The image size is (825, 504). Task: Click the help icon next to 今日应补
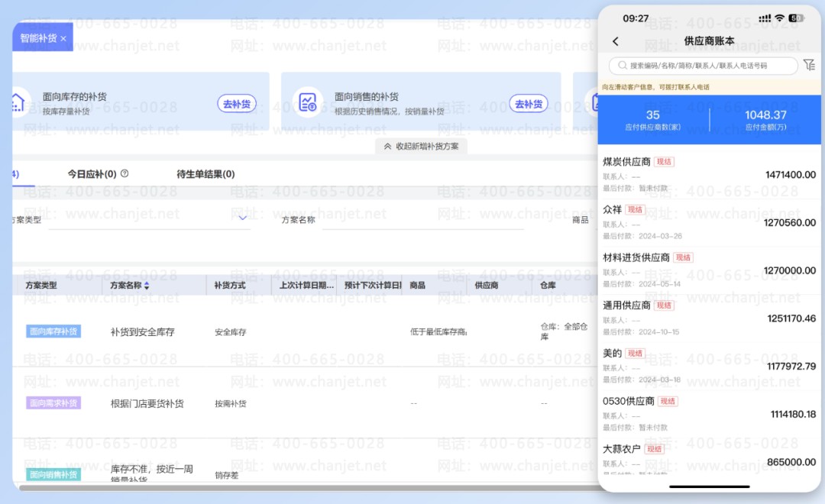125,173
